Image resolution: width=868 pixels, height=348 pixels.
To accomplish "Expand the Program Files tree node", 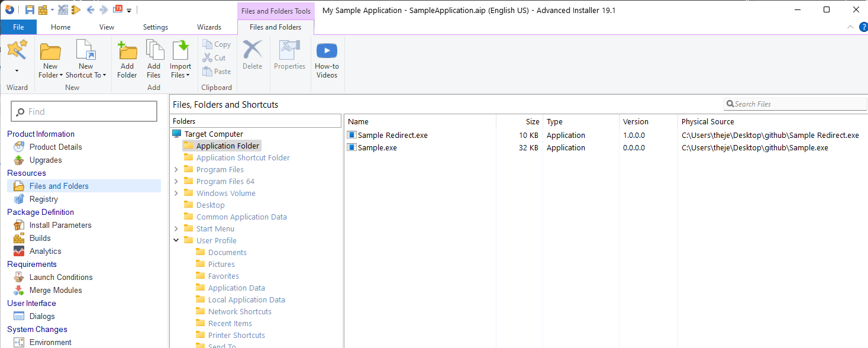I will tap(176, 169).
